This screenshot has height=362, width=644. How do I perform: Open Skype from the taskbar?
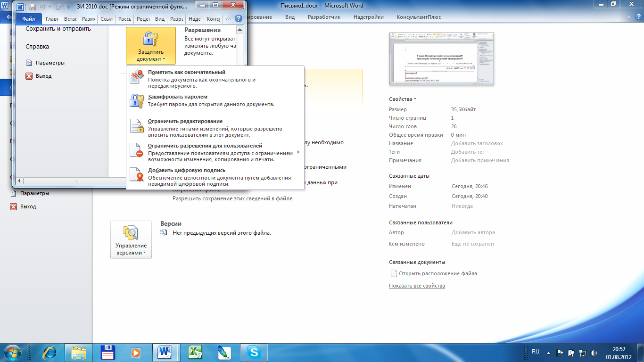(x=254, y=352)
